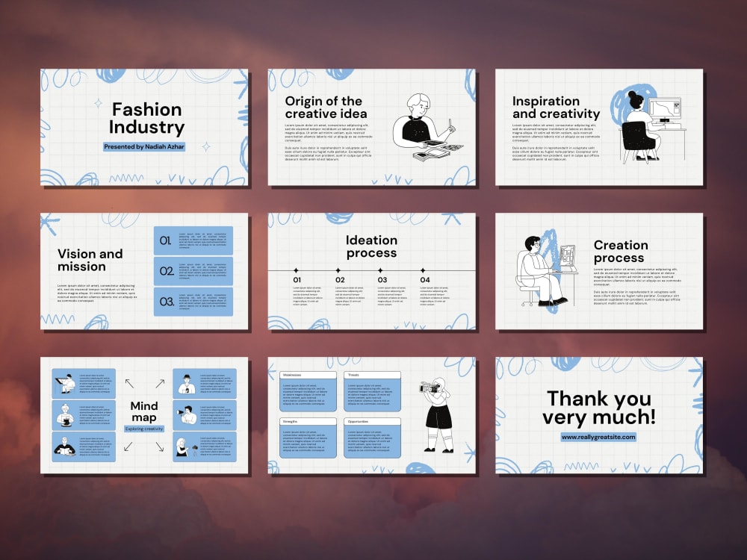Image resolution: width=747 pixels, height=560 pixels.
Task: Select the Lorem ipsum body text on Origin slide
Action: tap(328, 142)
